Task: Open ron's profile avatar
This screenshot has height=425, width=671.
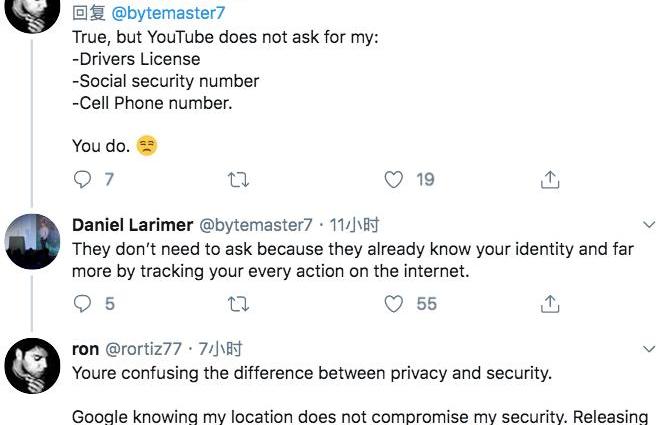Action: 33,365
